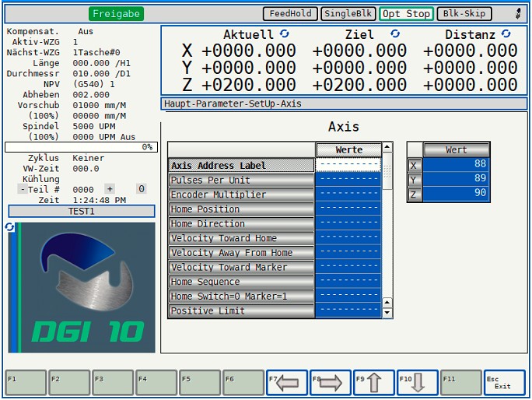
Task: Click the Zeit 1:24:48 PM clock
Action: pos(100,200)
